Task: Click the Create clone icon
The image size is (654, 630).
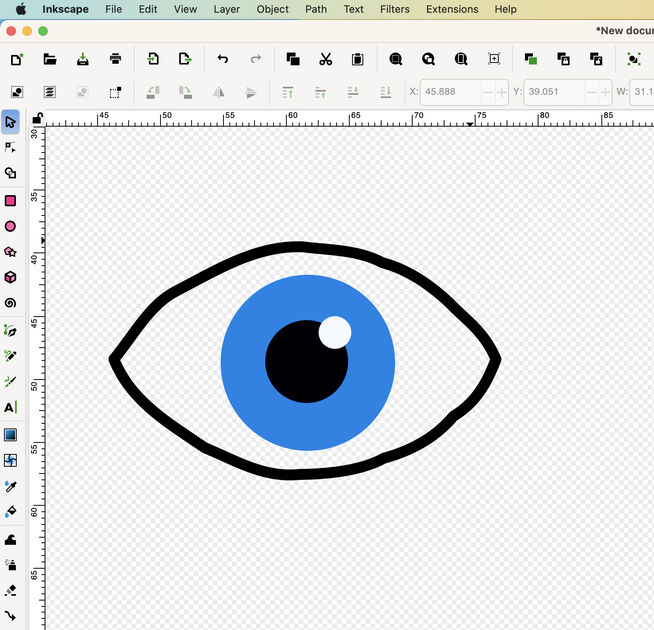Action: (x=563, y=59)
